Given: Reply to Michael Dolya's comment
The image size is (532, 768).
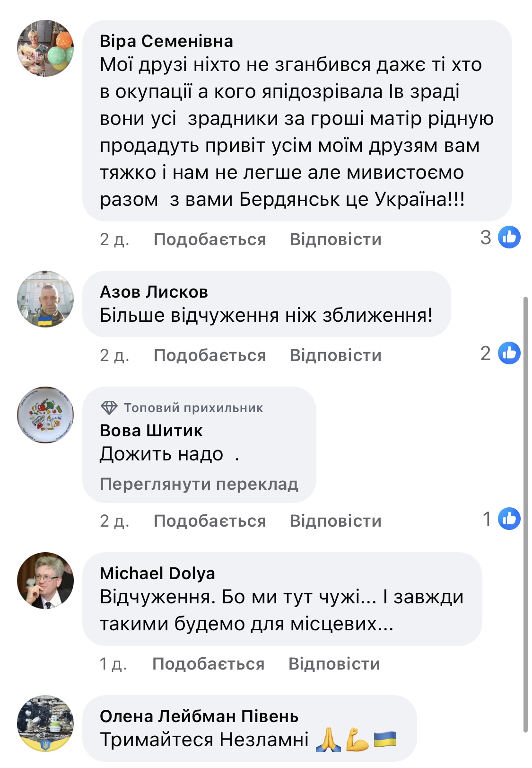Looking at the screenshot, I should (334, 664).
